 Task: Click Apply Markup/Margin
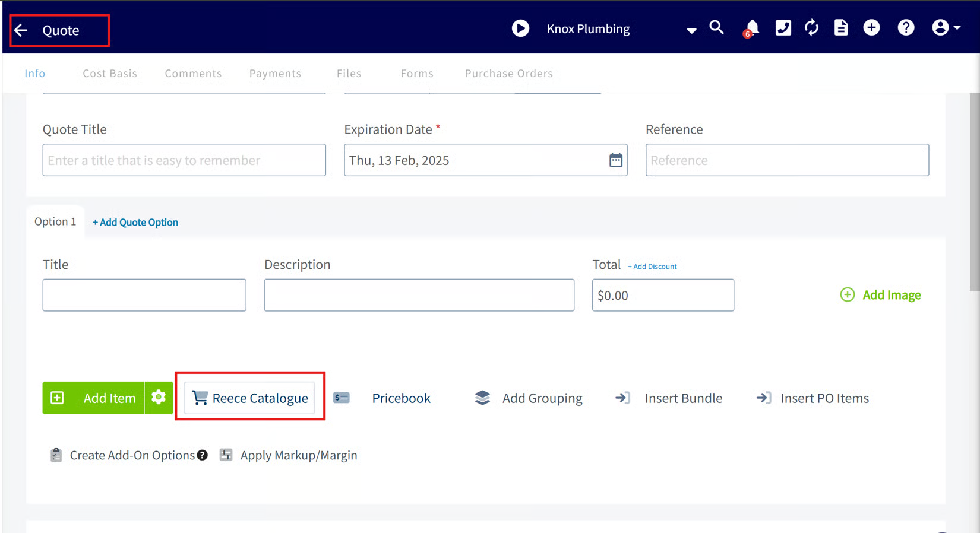click(x=288, y=455)
